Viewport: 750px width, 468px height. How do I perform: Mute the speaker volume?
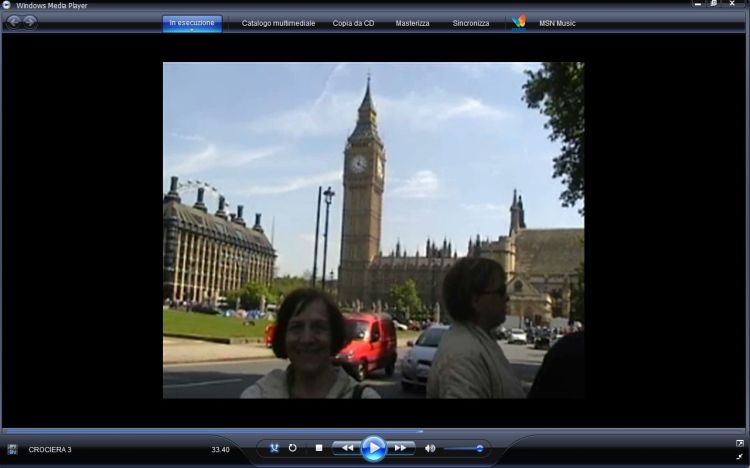430,448
